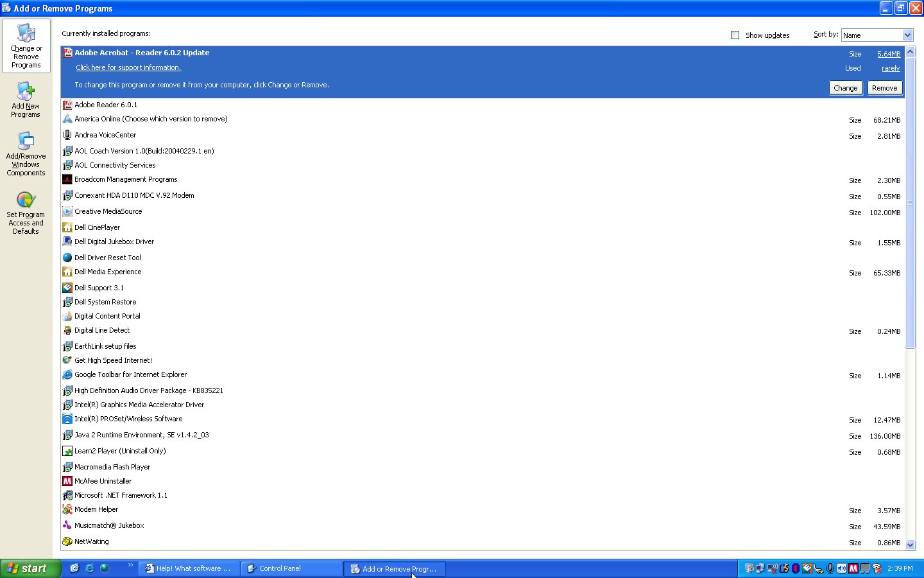Click the NetWaiting icon
The height and width of the screenshot is (578, 924).
tap(67, 541)
